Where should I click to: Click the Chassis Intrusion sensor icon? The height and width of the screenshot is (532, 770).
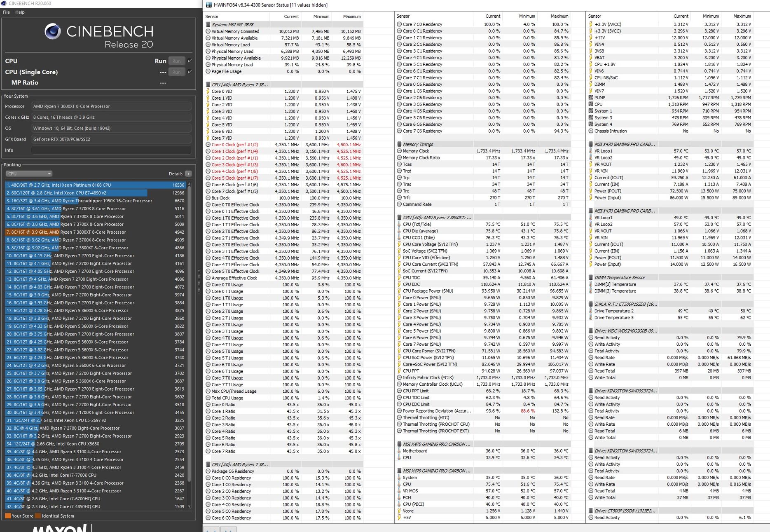coord(591,131)
